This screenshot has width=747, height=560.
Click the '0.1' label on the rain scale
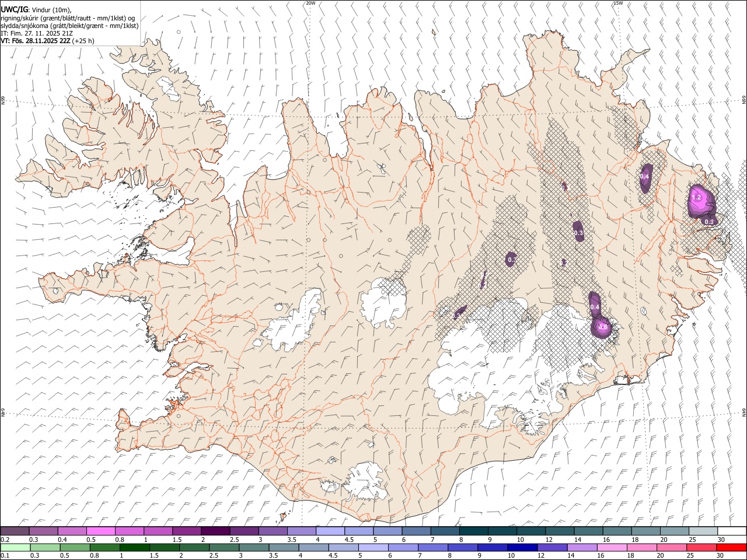[x=5, y=555]
